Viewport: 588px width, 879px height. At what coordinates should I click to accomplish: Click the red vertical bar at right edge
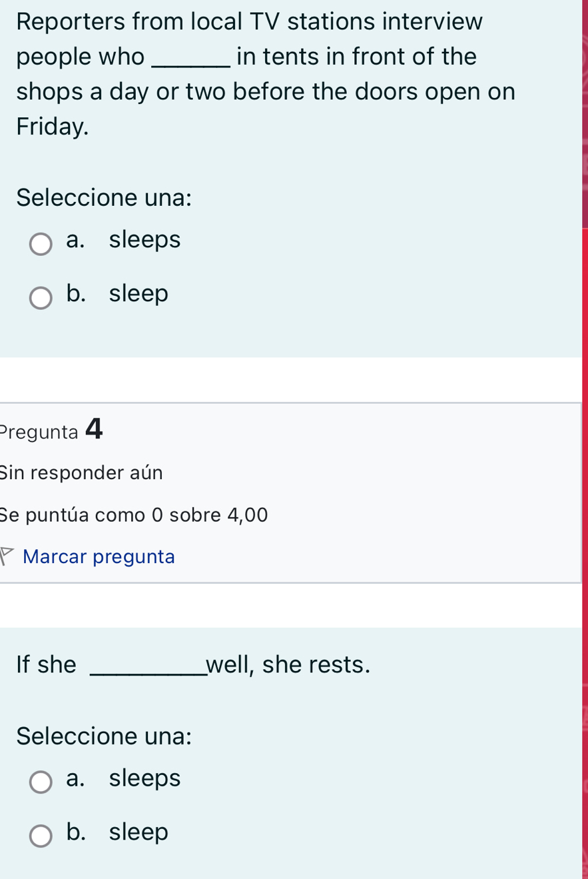(585, 553)
